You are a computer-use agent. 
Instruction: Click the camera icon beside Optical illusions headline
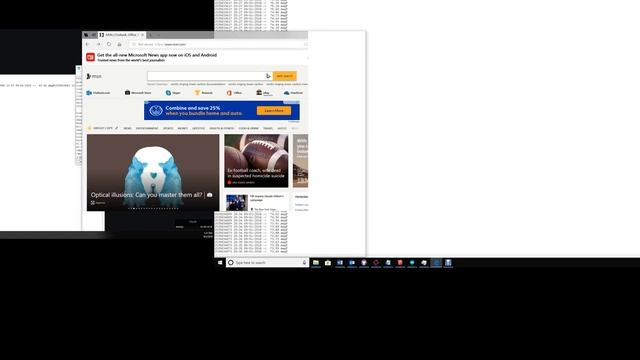(209, 195)
